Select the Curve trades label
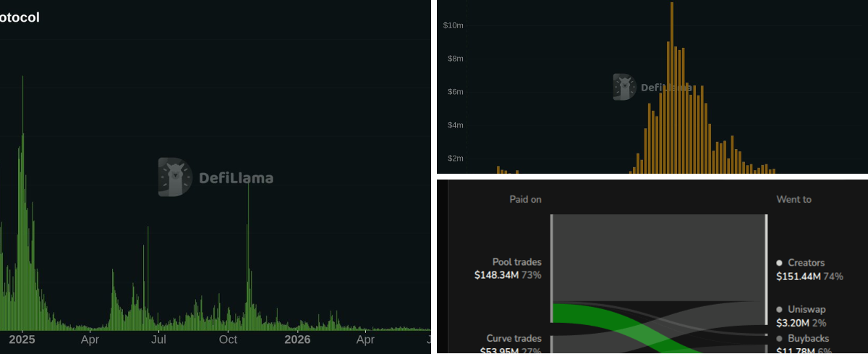 click(513, 339)
